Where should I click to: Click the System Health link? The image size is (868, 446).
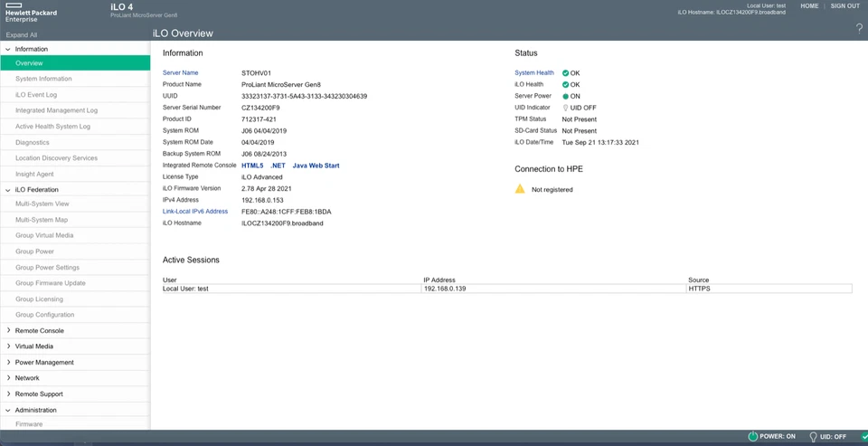click(534, 73)
